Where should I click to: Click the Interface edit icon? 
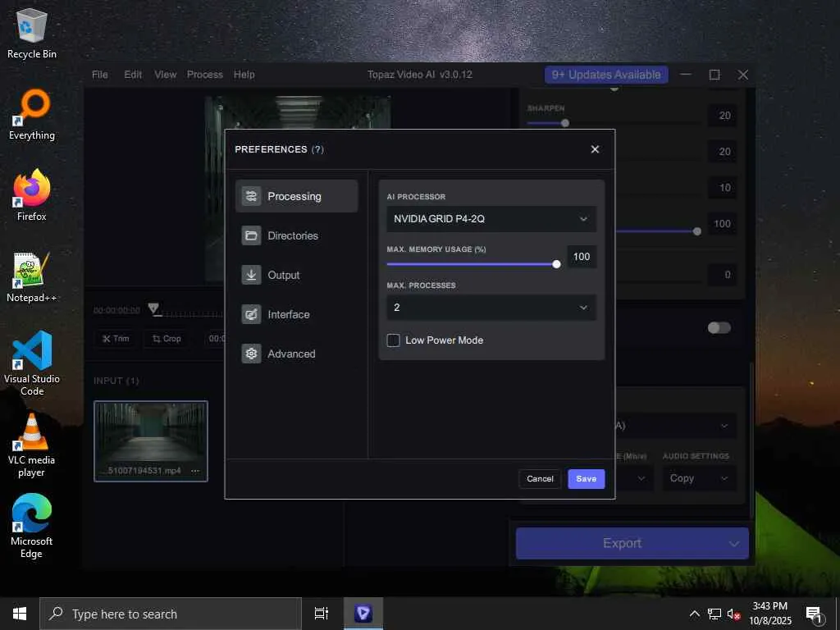pos(251,314)
